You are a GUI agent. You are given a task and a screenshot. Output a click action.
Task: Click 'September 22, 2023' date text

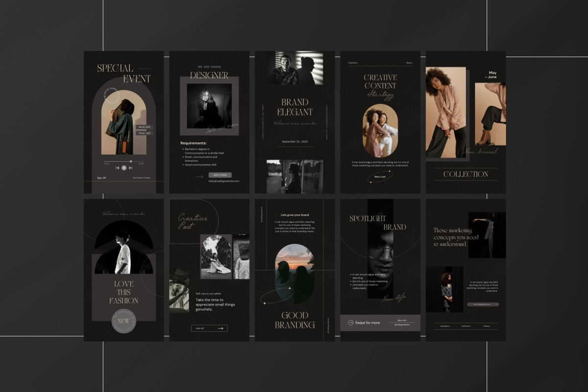pyautogui.click(x=295, y=141)
